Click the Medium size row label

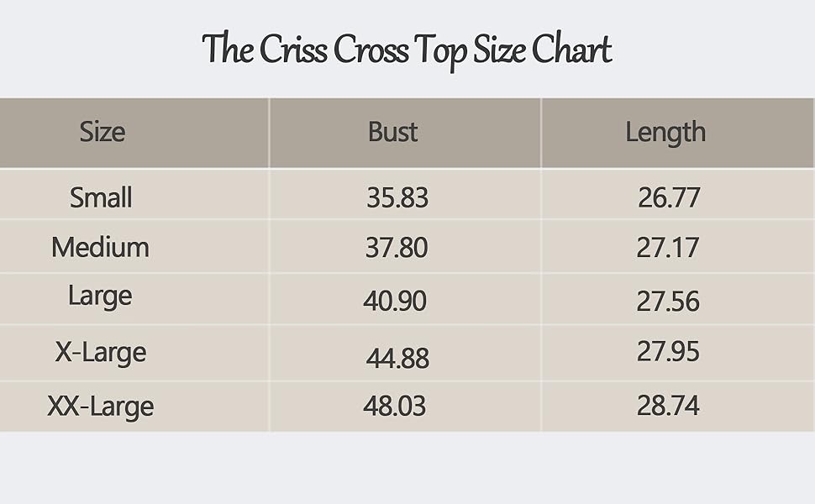coord(100,247)
